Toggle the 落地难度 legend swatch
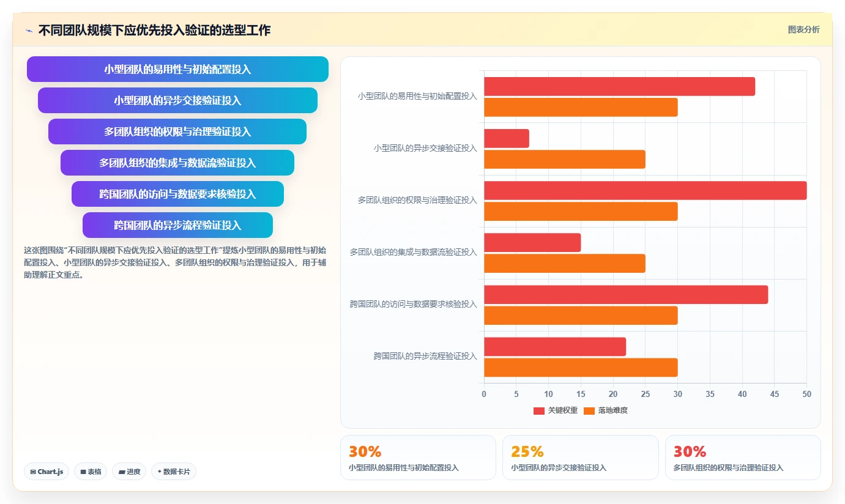This screenshot has height=504, width=845. point(589,410)
